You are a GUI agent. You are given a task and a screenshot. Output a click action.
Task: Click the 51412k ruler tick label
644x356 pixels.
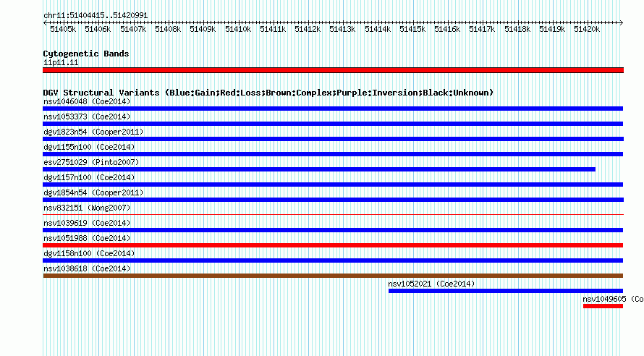(308, 30)
